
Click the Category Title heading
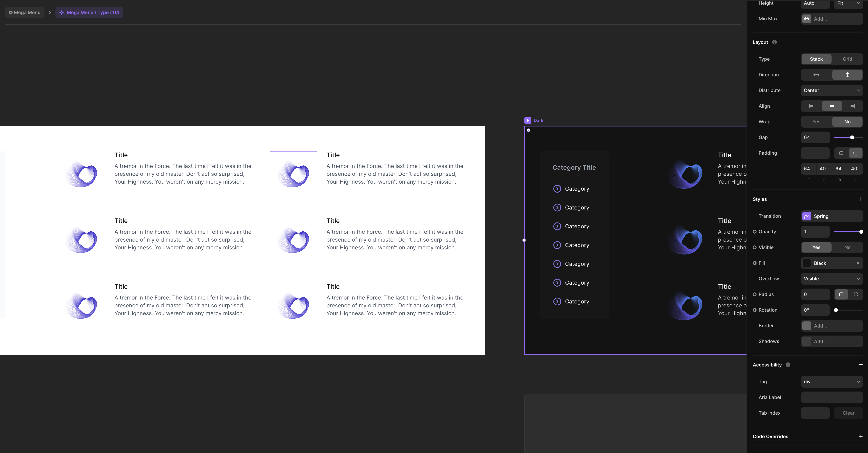point(574,168)
